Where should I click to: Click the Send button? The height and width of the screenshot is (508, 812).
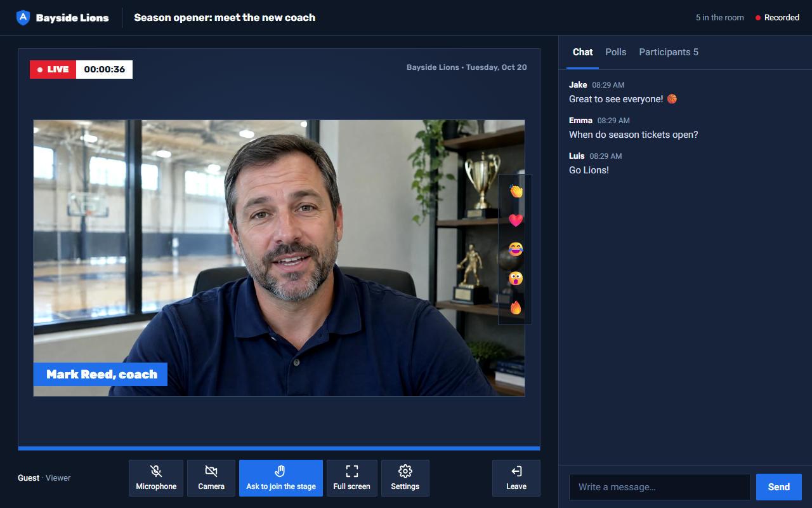(x=779, y=487)
